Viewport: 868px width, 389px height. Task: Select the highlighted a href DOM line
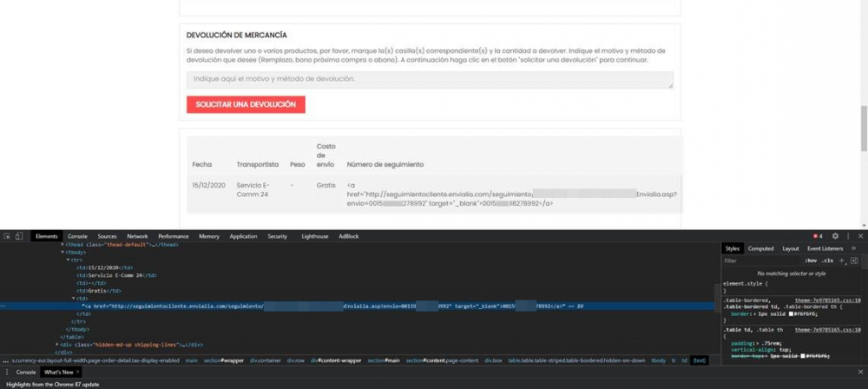click(357, 306)
